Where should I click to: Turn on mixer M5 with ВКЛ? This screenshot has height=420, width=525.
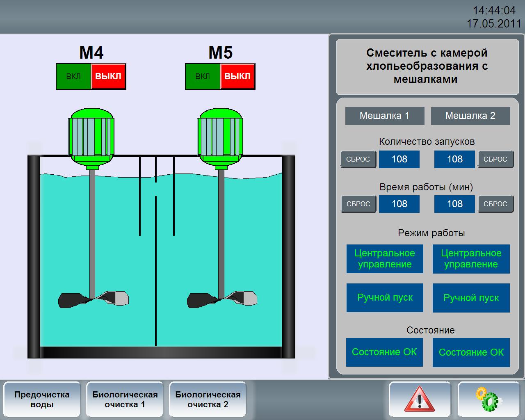pos(203,76)
